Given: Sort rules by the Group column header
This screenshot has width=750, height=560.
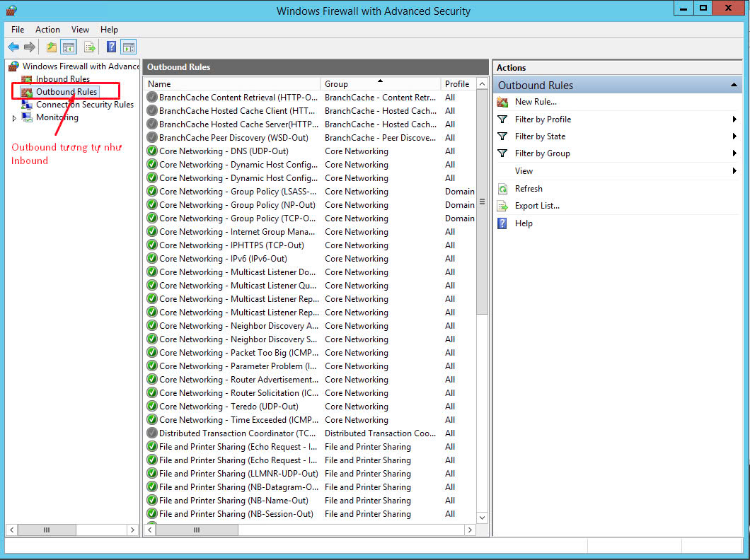Looking at the screenshot, I should point(380,83).
